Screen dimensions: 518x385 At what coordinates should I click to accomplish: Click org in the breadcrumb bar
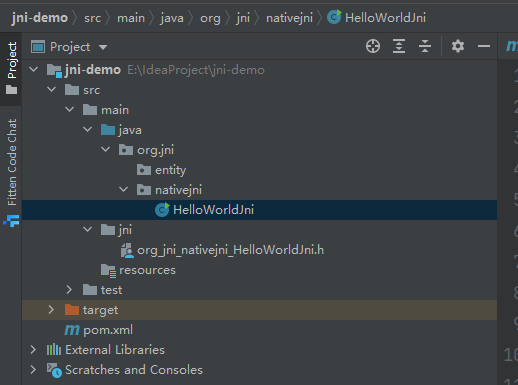point(210,18)
